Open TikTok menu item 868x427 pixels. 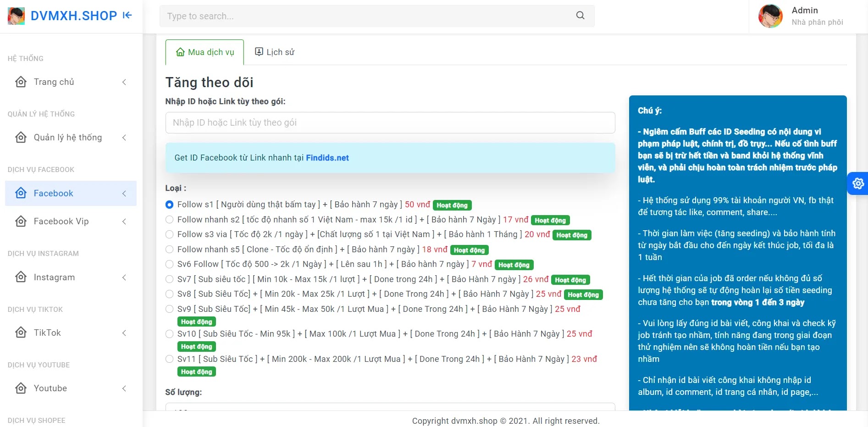tap(71, 333)
